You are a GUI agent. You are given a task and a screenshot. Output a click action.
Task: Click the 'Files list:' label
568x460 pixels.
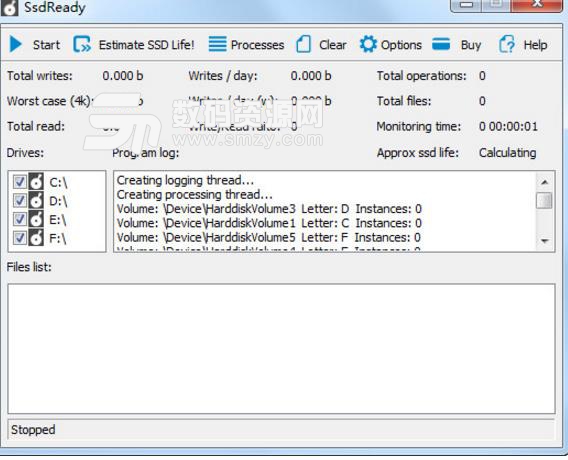(x=29, y=267)
